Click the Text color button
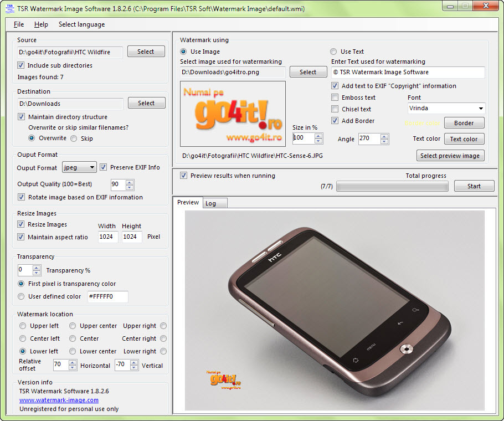Image resolution: width=504 pixels, height=421 pixels. [x=464, y=139]
